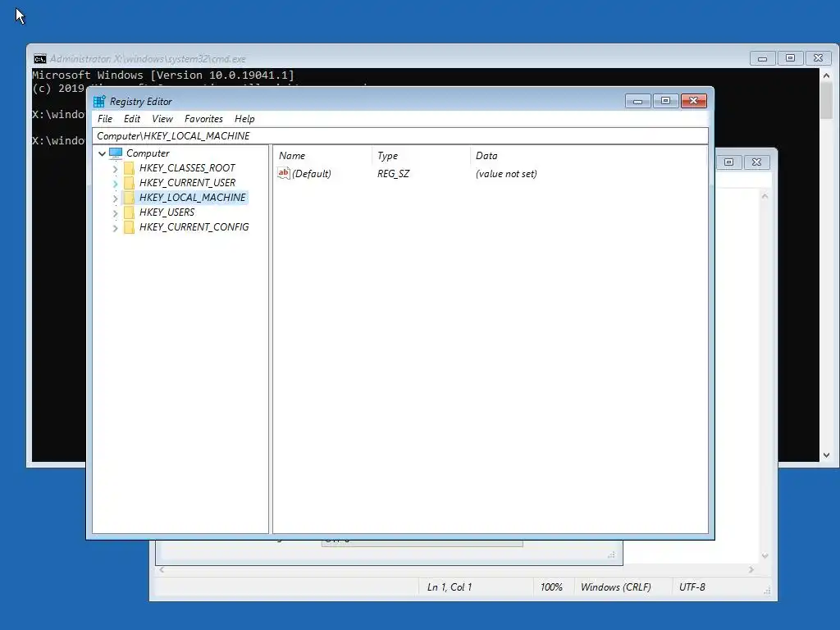
Task: Click cmd window scrollbar up arrow
Action: [x=827, y=75]
